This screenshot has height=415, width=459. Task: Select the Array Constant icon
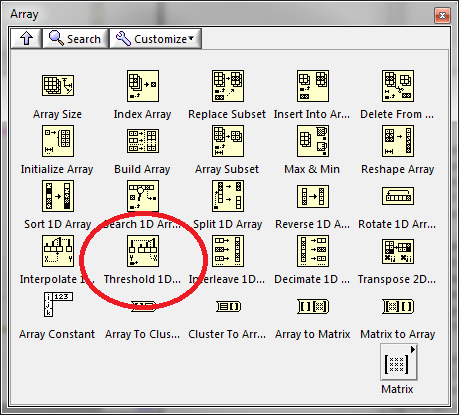tap(58, 304)
